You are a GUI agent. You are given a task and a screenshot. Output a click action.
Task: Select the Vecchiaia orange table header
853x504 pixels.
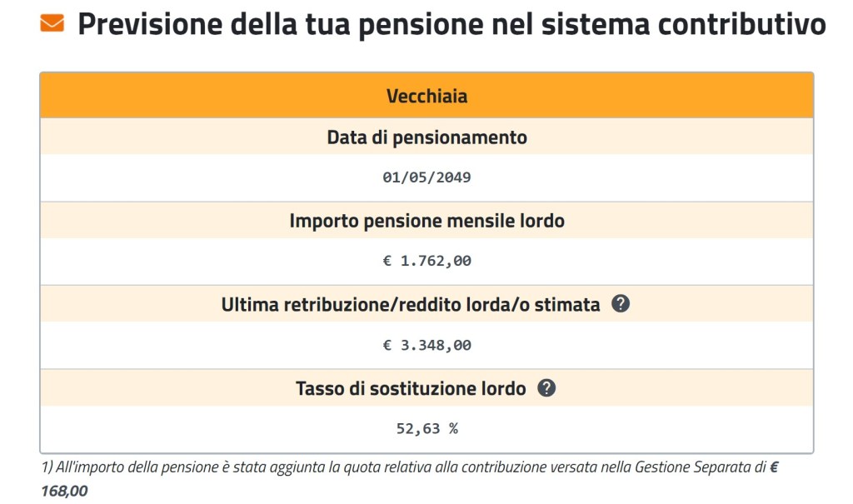click(x=426, y=96)
